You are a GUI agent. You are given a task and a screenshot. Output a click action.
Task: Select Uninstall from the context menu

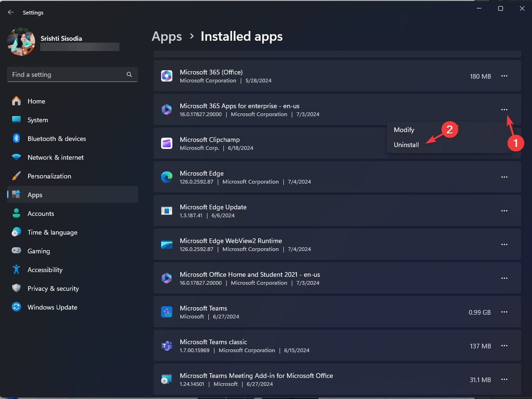[x=406, y=145]
